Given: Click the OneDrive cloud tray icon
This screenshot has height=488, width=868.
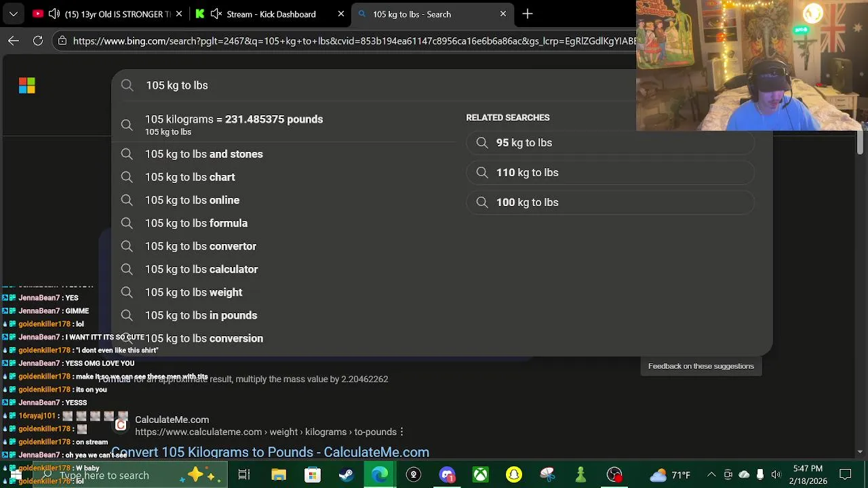Looking at the screenshot, I should tap(744, 474).
